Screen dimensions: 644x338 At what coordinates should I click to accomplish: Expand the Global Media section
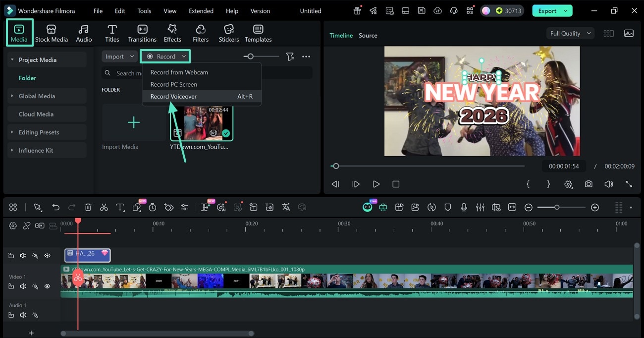[12, 96]
